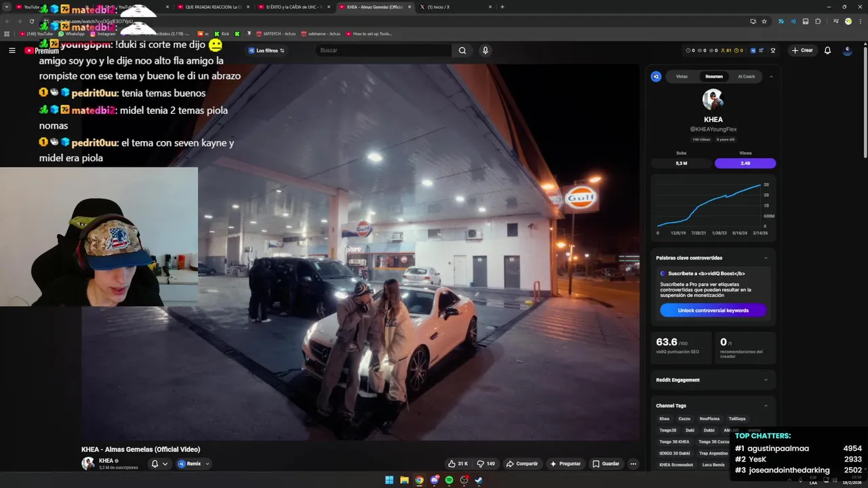Open KHEA channel name below video
This screenshot has height=488, width=868.
(x=106, y=460)
